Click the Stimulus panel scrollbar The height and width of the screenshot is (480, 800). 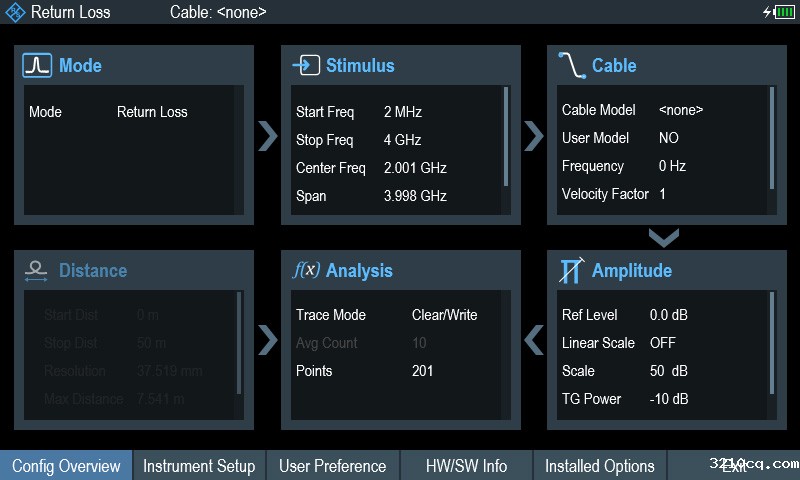point(506,136)
